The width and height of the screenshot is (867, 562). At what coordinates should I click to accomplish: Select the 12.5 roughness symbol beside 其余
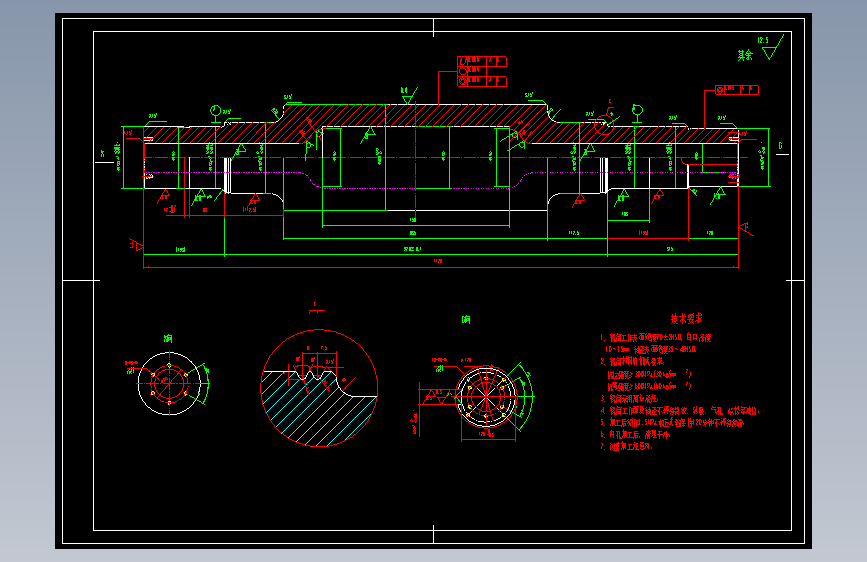point(771,47)
